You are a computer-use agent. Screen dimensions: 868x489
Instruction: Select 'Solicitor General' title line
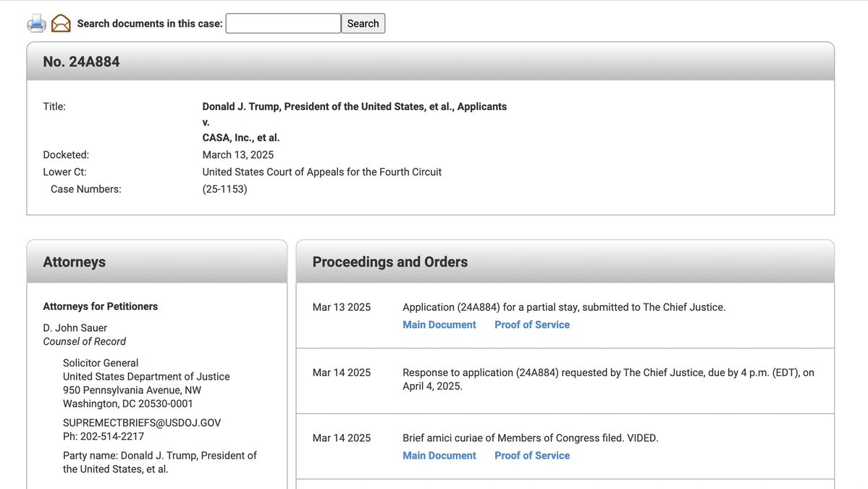101,363
